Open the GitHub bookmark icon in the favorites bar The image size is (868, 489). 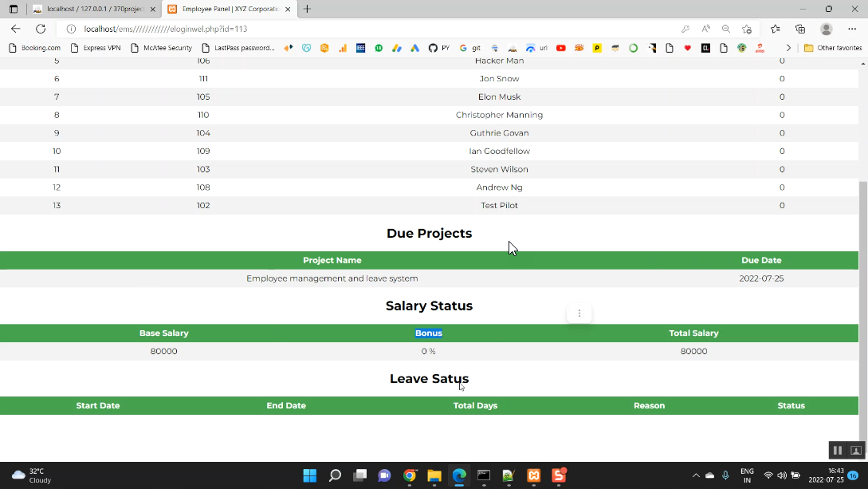click(433, 48)
